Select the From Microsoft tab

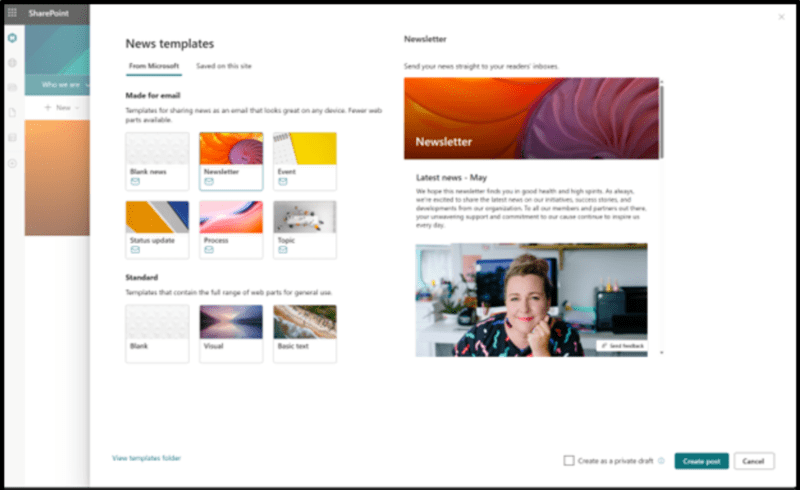154,66
